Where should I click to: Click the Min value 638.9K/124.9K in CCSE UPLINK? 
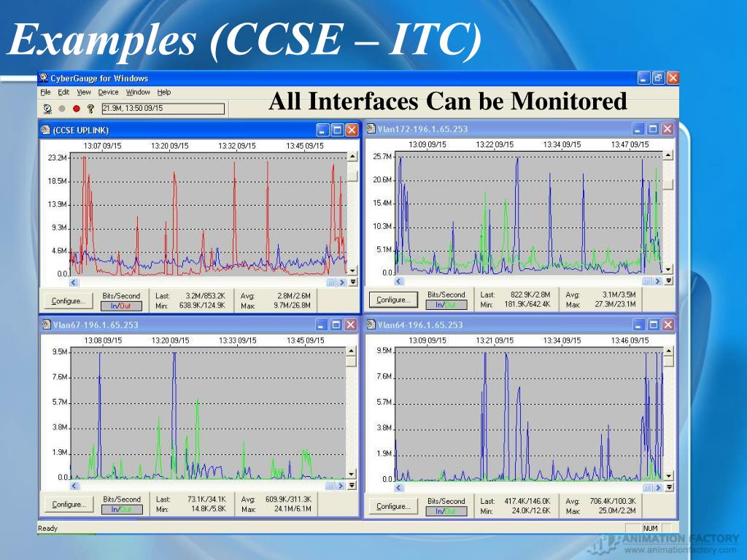point(202,306)
